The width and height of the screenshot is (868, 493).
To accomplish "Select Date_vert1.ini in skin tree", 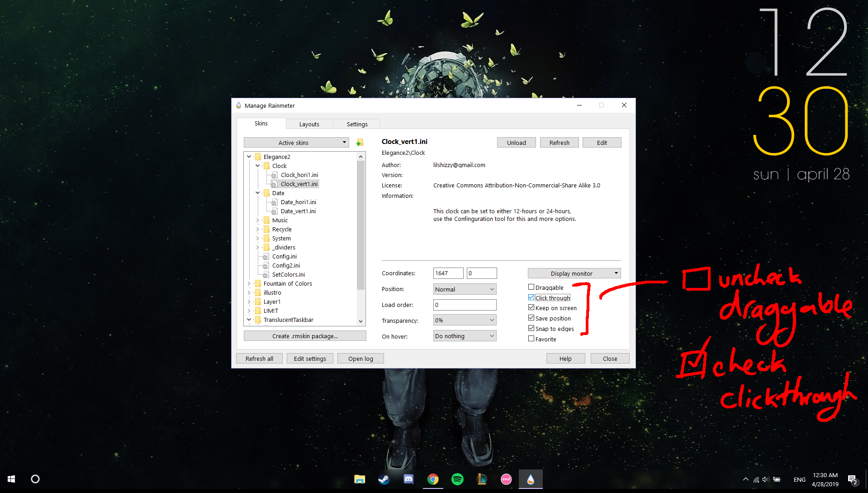I will click(x=298, y=211).
